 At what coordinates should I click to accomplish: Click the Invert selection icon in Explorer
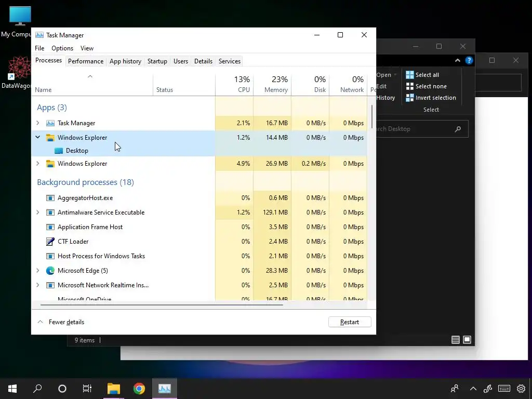[410, 98]
